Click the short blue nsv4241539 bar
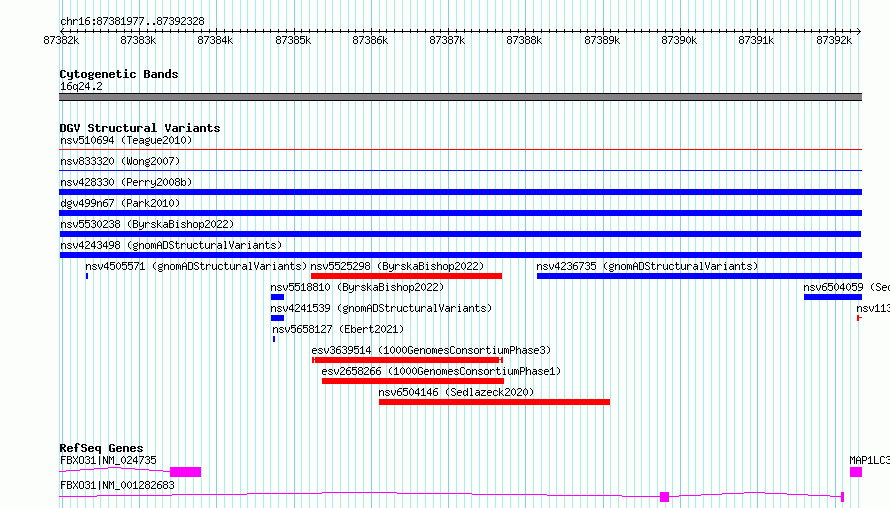 pyautogui.click(x=277, y=318)
